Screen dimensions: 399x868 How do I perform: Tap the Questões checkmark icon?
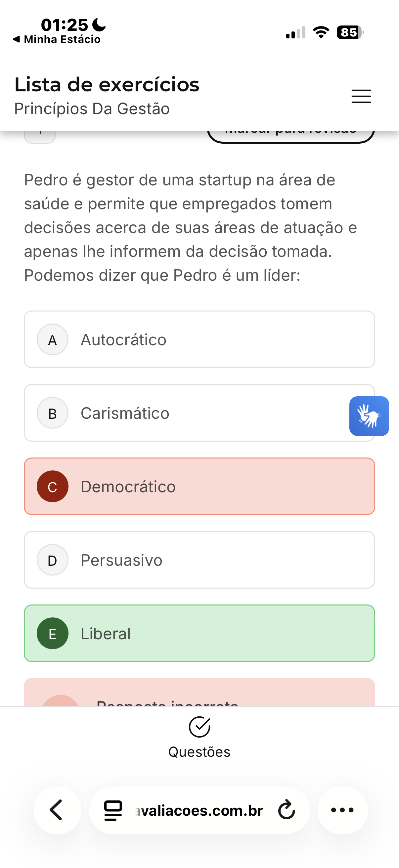[199, 727]
